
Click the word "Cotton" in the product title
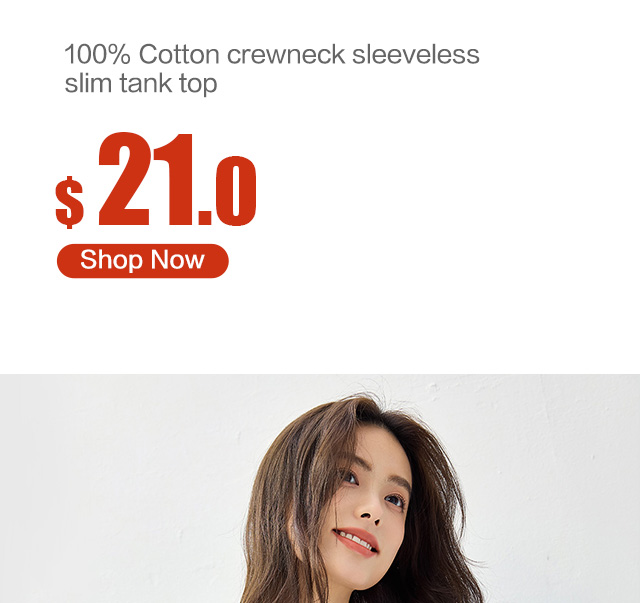(x=179, y=54)
